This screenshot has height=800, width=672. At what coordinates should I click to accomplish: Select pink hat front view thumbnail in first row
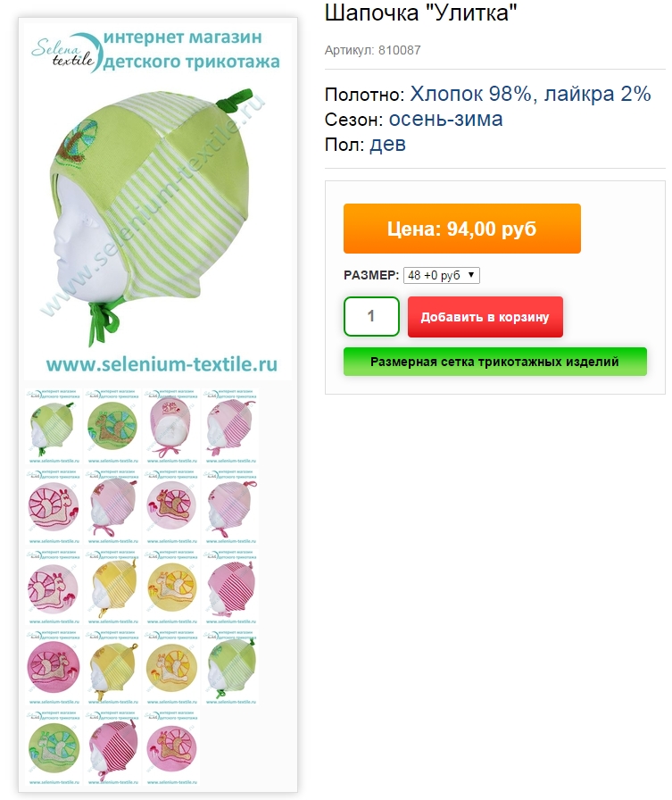(171, 427)
